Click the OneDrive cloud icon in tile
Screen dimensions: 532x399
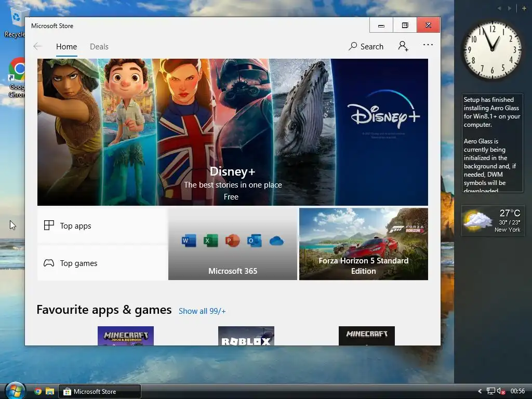click(276, 241)
